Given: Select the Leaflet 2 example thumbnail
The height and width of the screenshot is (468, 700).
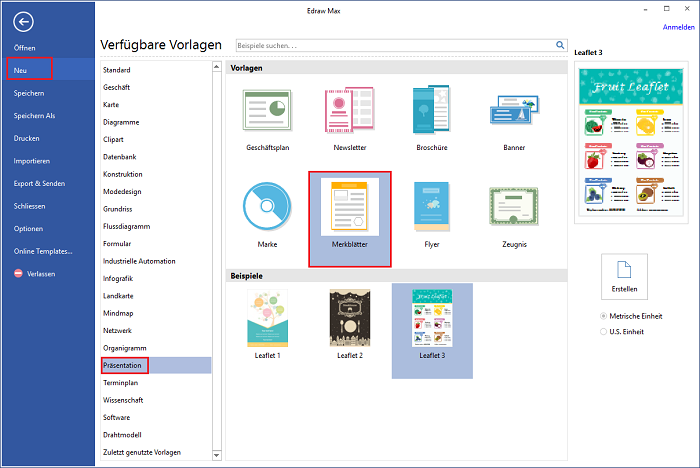Looking at the screenshot, I should click(350, 318).
